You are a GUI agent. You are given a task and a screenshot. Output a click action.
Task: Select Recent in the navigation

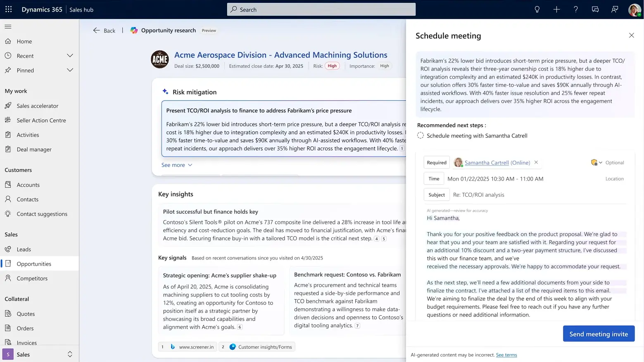click(x=25, y=56)
